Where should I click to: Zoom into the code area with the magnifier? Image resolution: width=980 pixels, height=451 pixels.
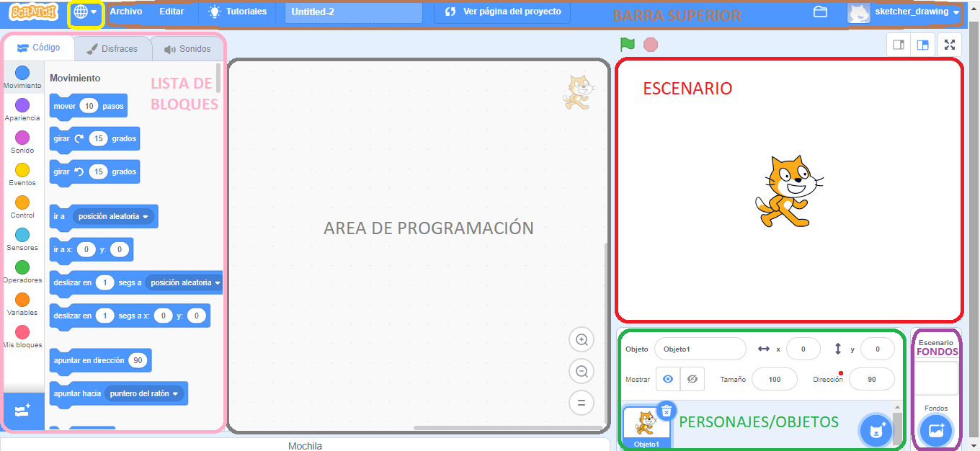[x=582, y=339]
